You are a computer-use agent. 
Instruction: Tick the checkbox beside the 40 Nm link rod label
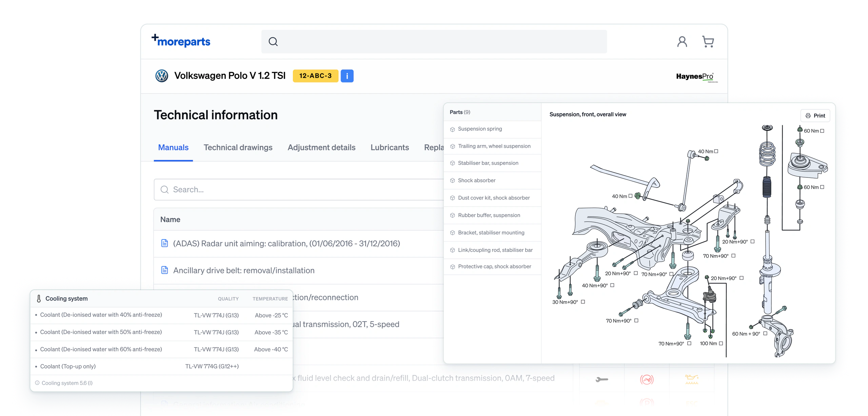(x=716, y=151)
